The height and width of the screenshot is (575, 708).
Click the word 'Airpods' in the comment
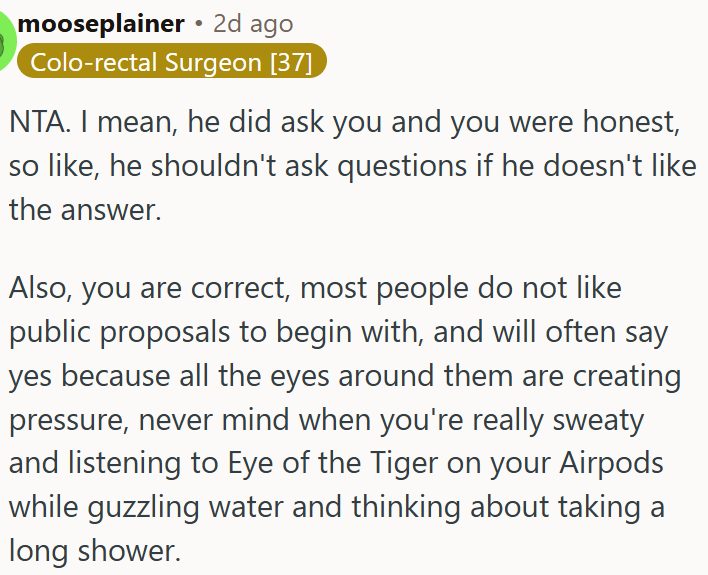[x=611, y=463]
